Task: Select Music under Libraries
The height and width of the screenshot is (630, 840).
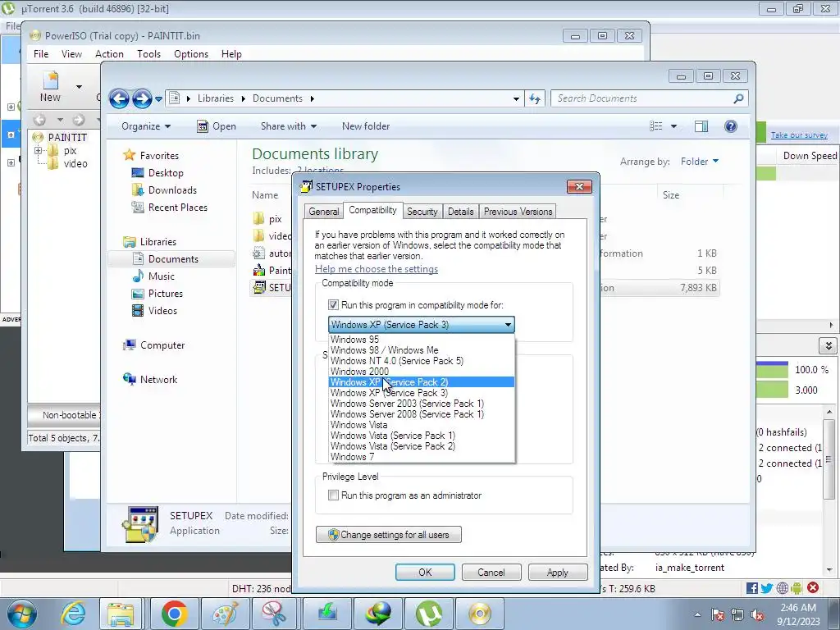Action: (x=162, y=276)
